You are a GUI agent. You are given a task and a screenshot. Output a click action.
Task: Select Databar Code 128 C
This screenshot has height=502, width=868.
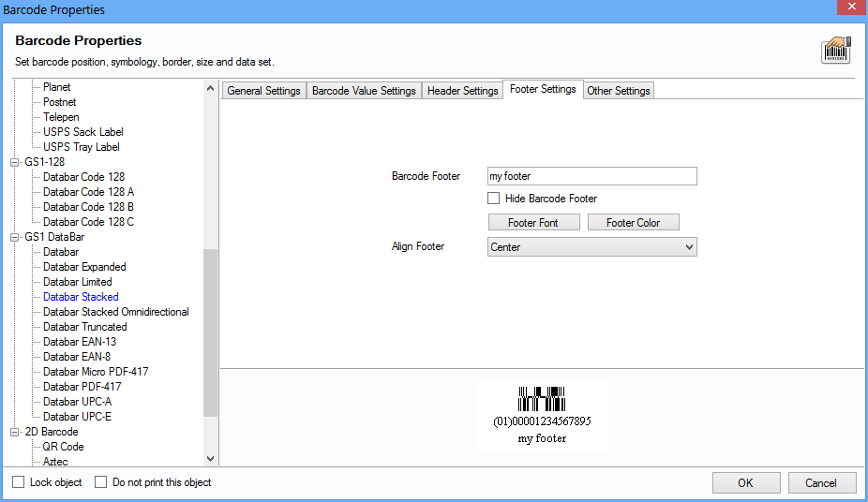tap(88, 222)
